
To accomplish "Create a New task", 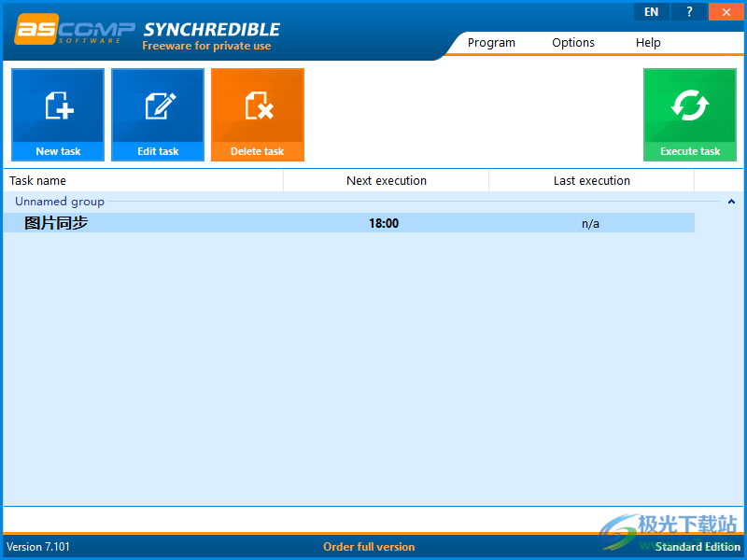I will pyautogui.click(x=57, y=114).
